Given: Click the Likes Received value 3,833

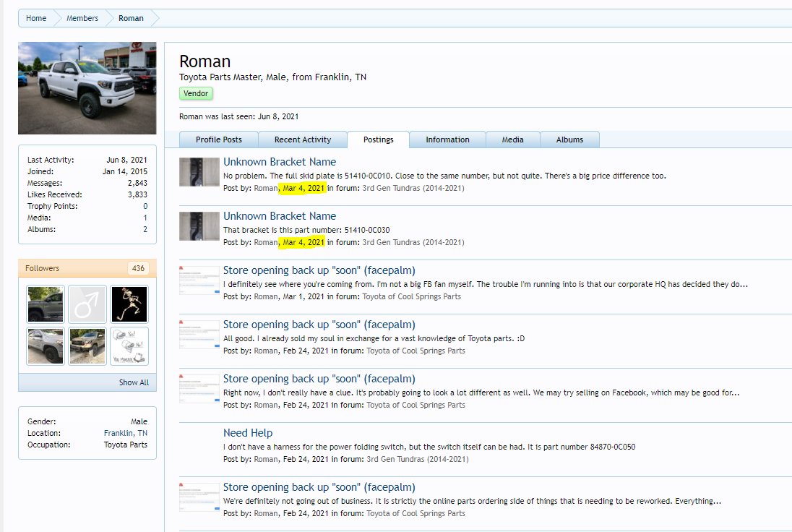Looking at the screenshot, I should point(137,194).
